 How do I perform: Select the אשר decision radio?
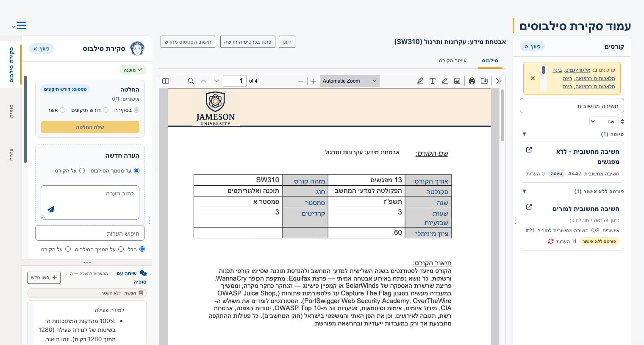point(63,110)
